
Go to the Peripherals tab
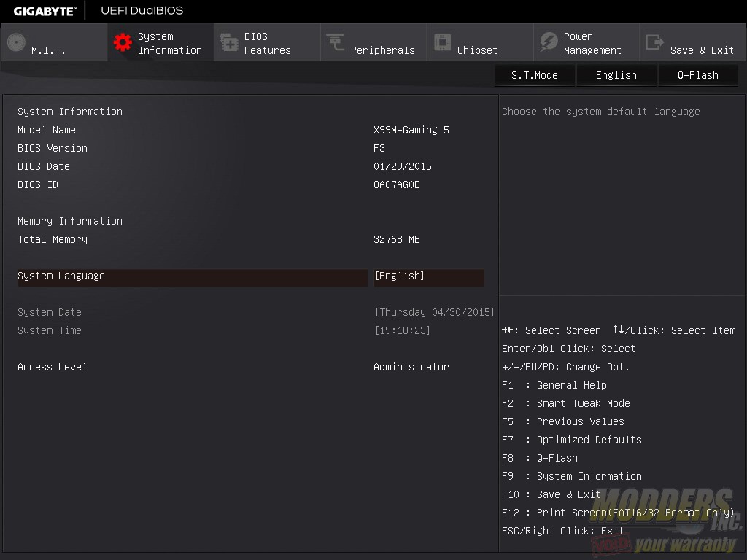coord(373,43)
